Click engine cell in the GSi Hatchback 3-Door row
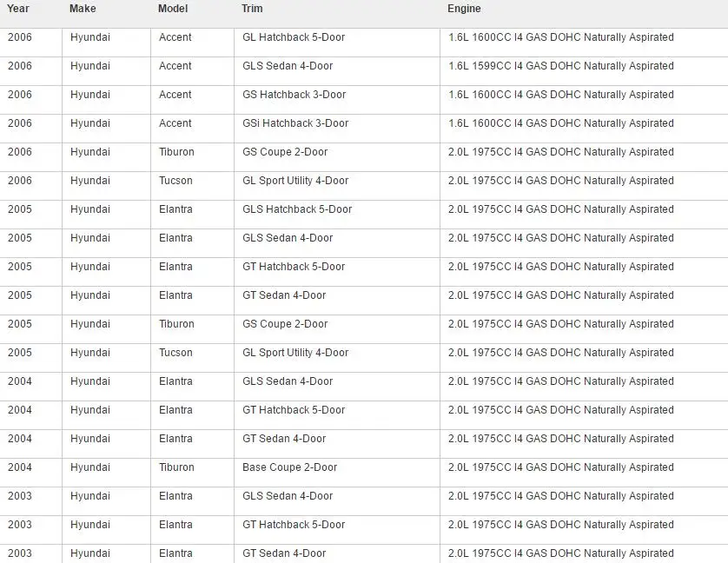The image size is (728, 563). coord(561,123)
